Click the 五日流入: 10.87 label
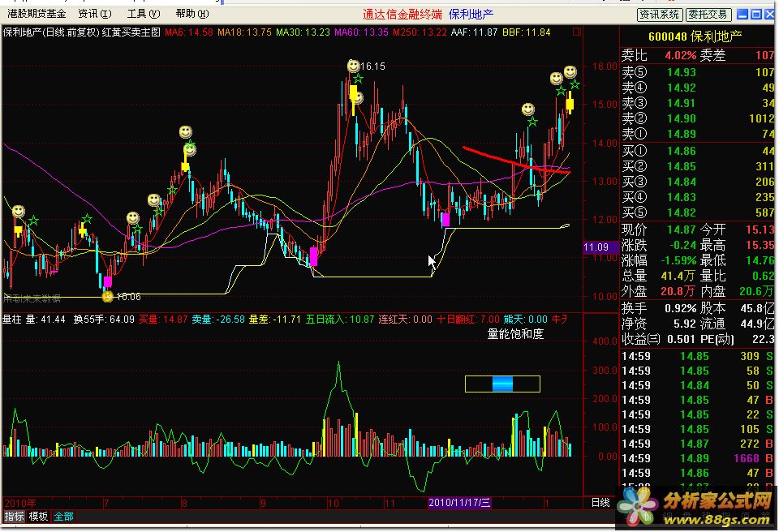 340,319
